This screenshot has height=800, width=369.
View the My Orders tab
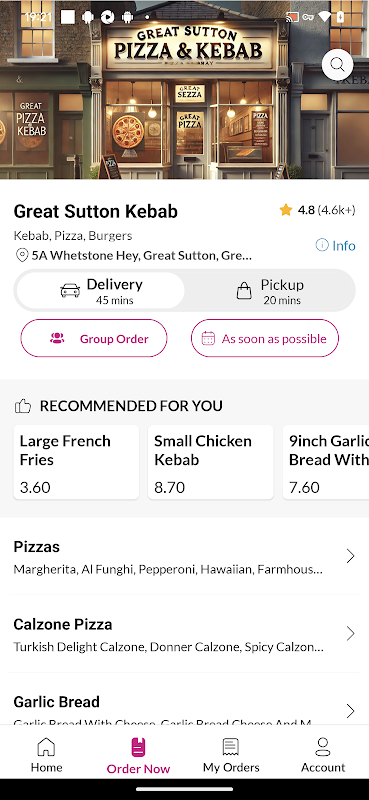point(231,755)
